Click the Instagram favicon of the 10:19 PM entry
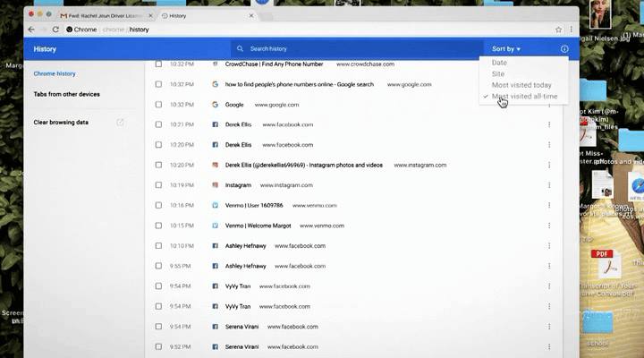644x358 pixels. 215,185
